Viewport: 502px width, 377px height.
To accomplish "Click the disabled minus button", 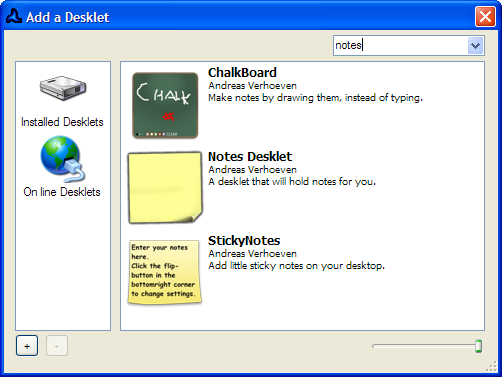I will coord(57,346).
